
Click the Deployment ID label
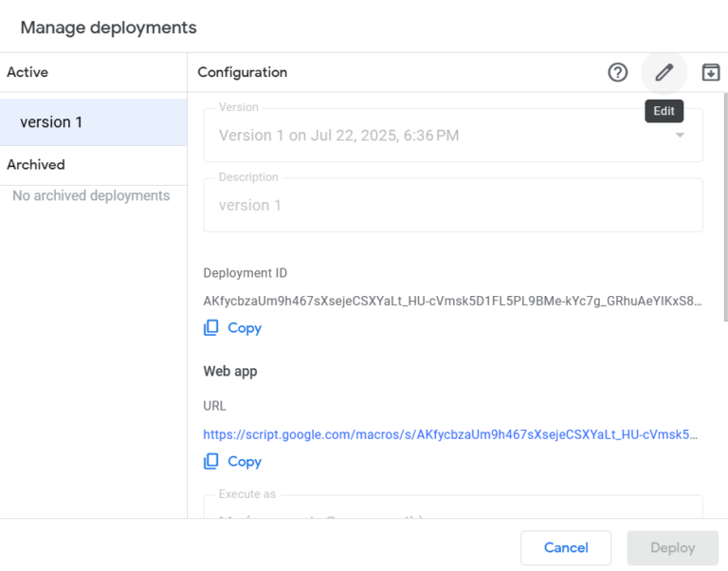pyautogui.click(x=246, y=273)
